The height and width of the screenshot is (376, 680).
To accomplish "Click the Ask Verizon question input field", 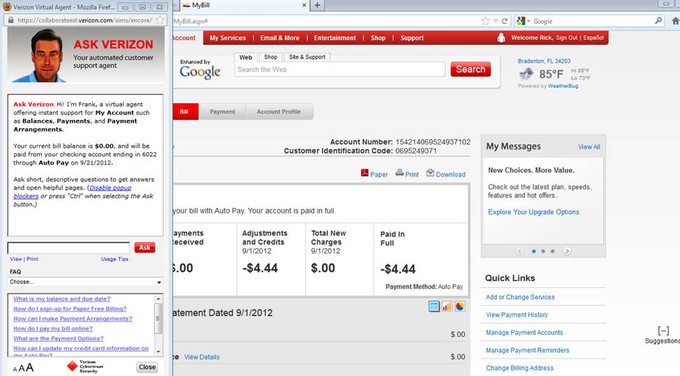I will coord(69,248).
